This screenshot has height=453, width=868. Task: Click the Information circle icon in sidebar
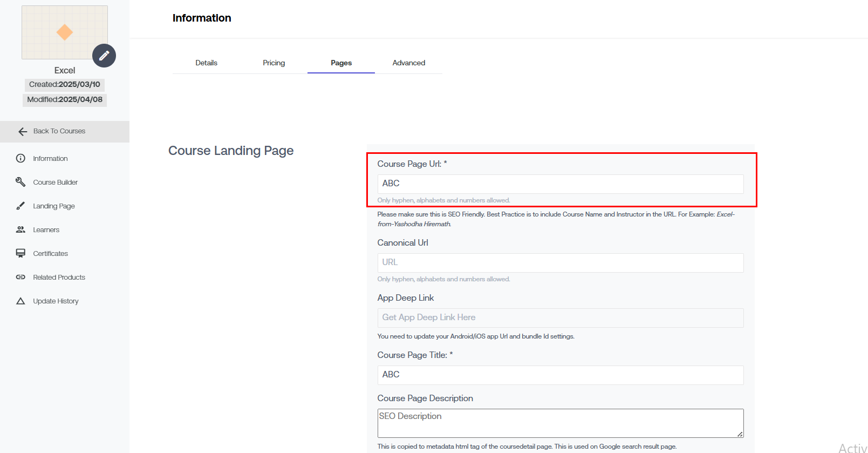point(20,158)
